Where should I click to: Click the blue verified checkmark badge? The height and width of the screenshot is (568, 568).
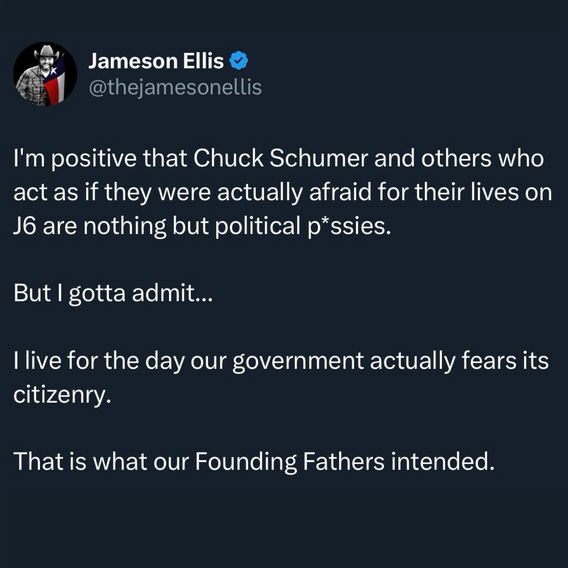[x=239, y=60]
